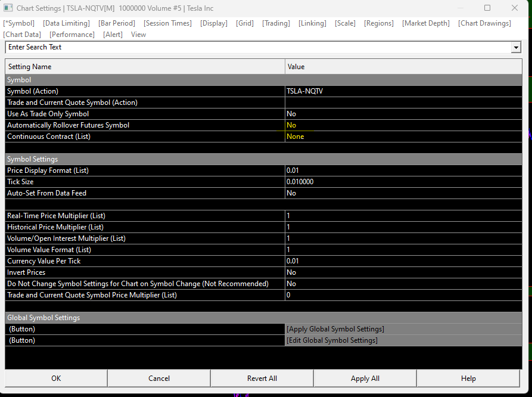Open Help for chart settings
This screenshot has height=397, width=532.
pos(468,379)
